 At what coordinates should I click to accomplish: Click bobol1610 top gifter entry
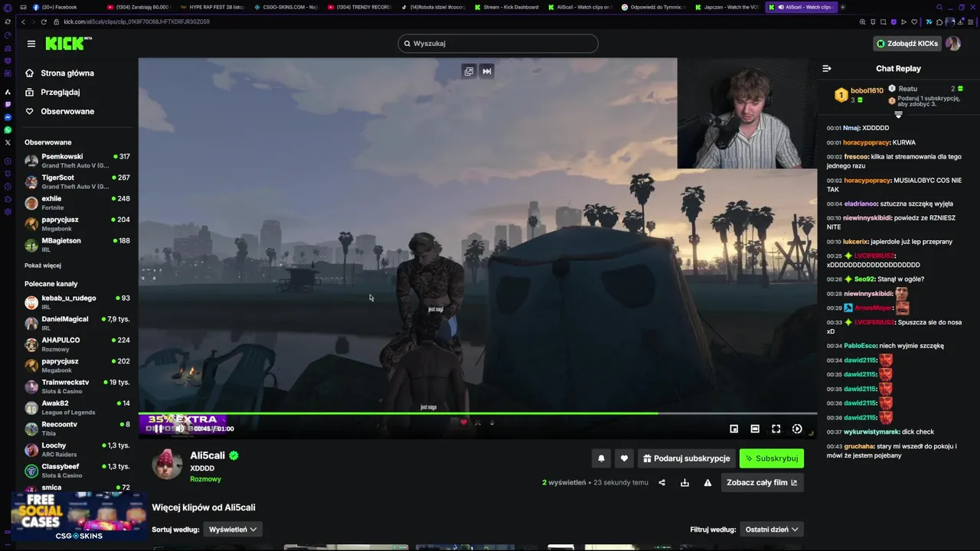coord(859,95)
